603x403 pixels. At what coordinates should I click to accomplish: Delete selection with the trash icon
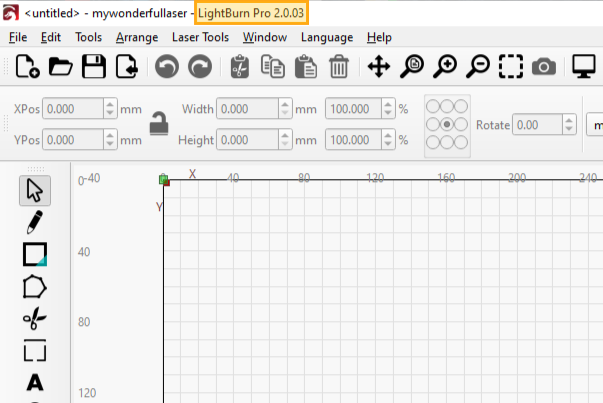click(x=339, y=67)
